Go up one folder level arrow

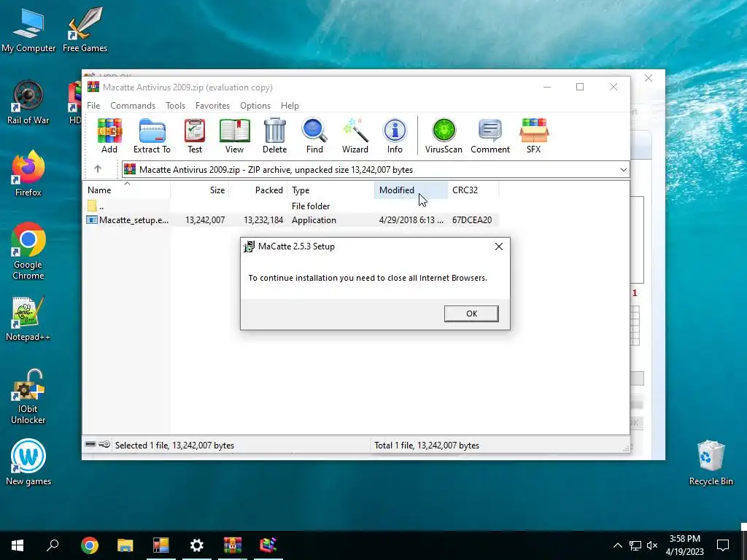[98, 169]
